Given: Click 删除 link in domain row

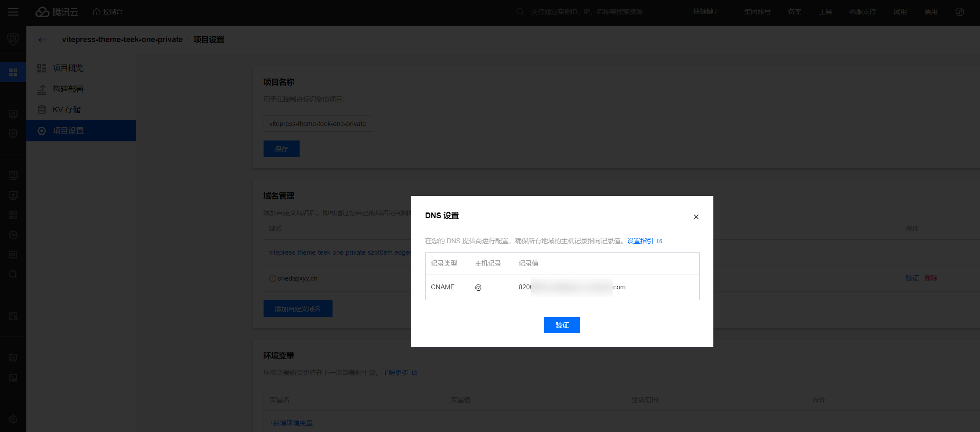Looking at the screenshot, I should [x=931, y=278].
